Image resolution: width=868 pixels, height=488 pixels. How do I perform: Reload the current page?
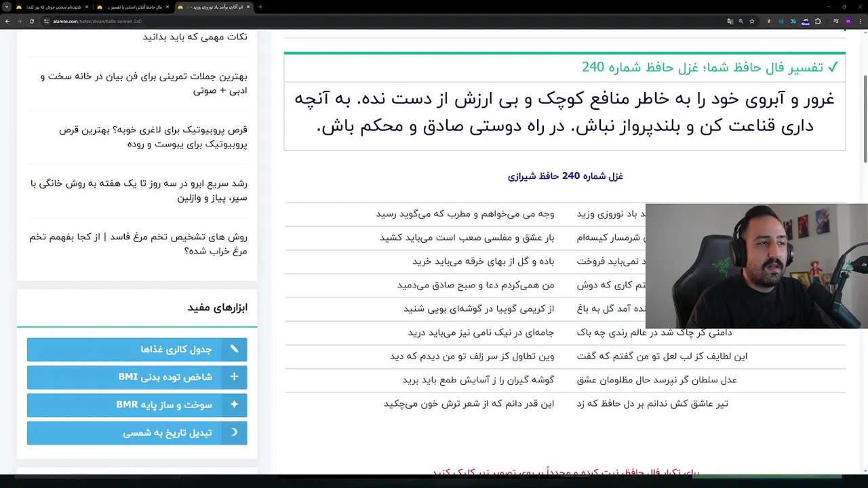pyautogui.click(x=31, y=21)
